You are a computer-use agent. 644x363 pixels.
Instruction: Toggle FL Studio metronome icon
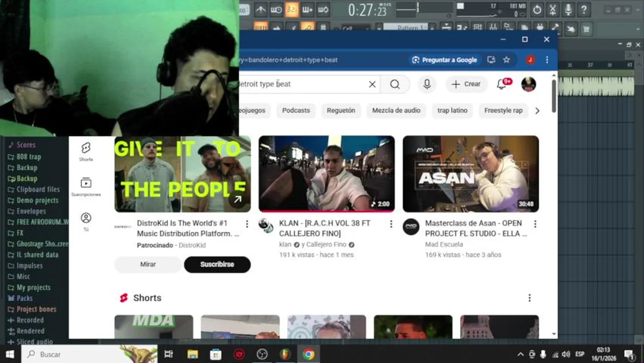(261, 10)
